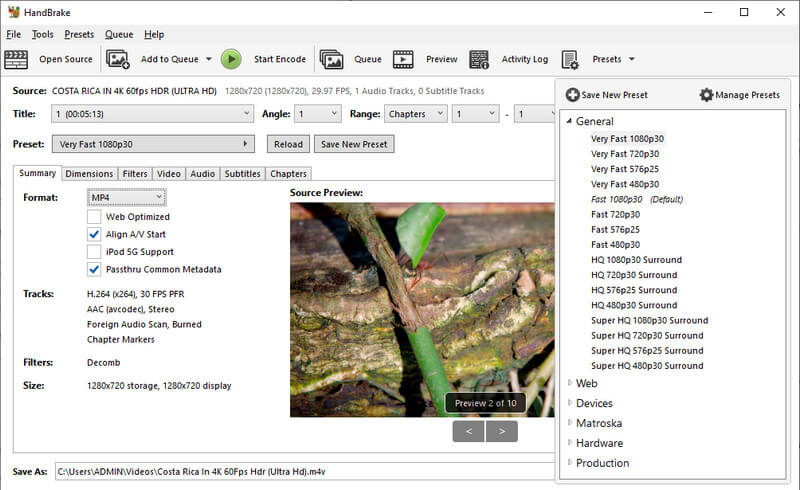Click the Add to Queue icon

point(118,59)
